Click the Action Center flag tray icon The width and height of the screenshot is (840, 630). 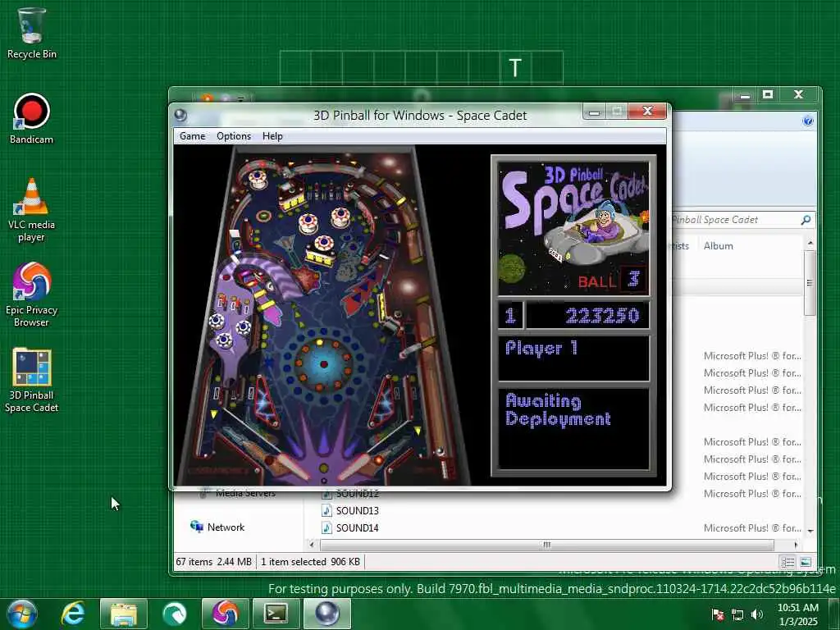tap(718, 615)
